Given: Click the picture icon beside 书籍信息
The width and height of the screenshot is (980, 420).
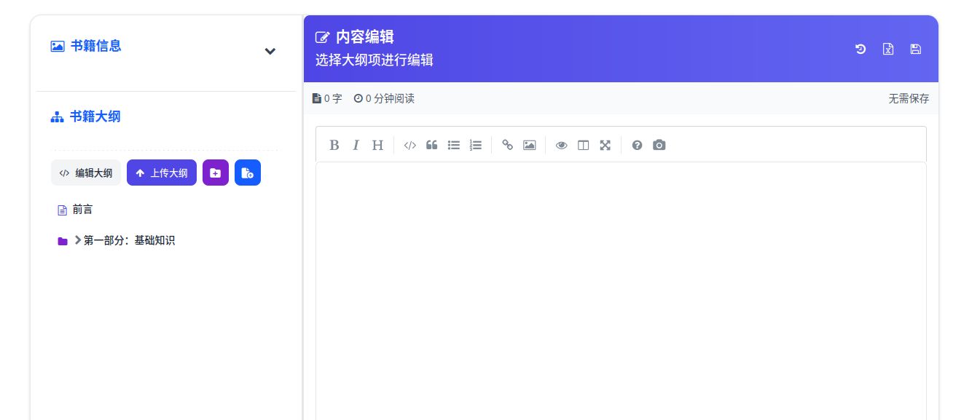Looking at the screenshot, I should [x=58, y=46].
